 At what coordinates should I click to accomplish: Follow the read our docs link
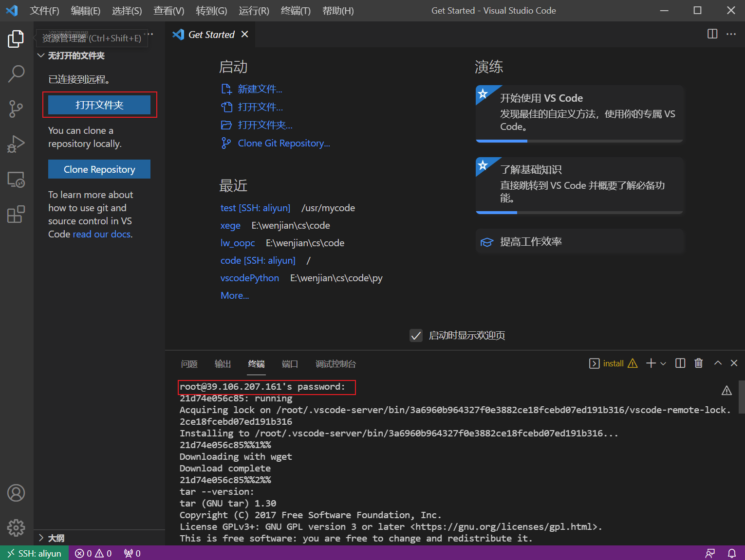(x=102, y=235)
